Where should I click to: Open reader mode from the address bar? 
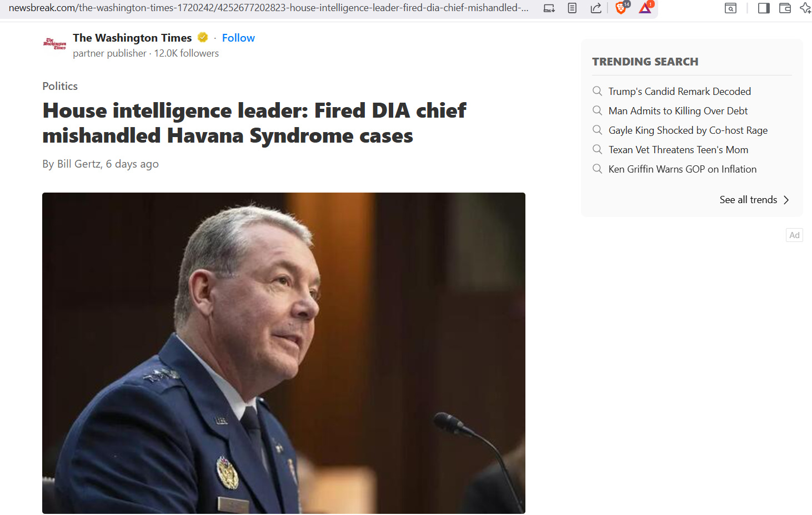click(572, 8)
